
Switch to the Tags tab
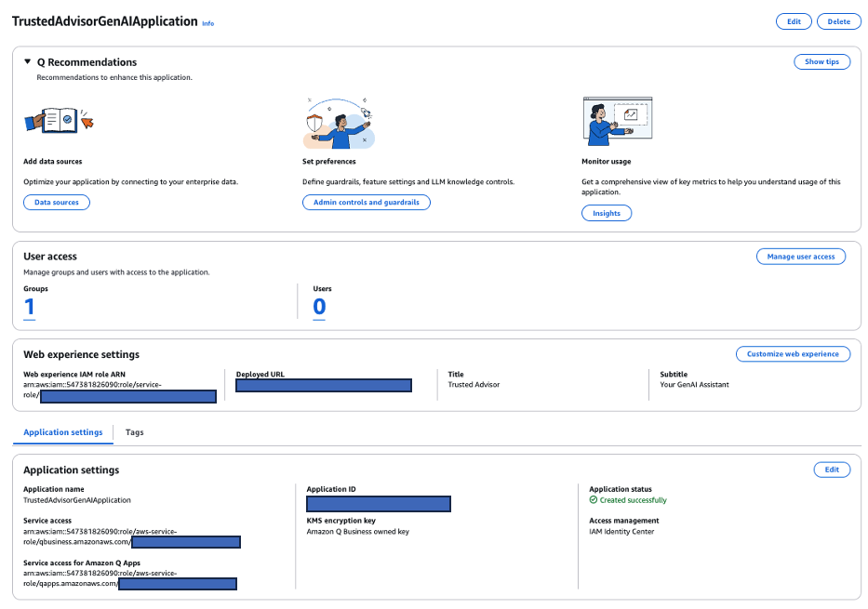pyautogui.click(x=135, y=432)
